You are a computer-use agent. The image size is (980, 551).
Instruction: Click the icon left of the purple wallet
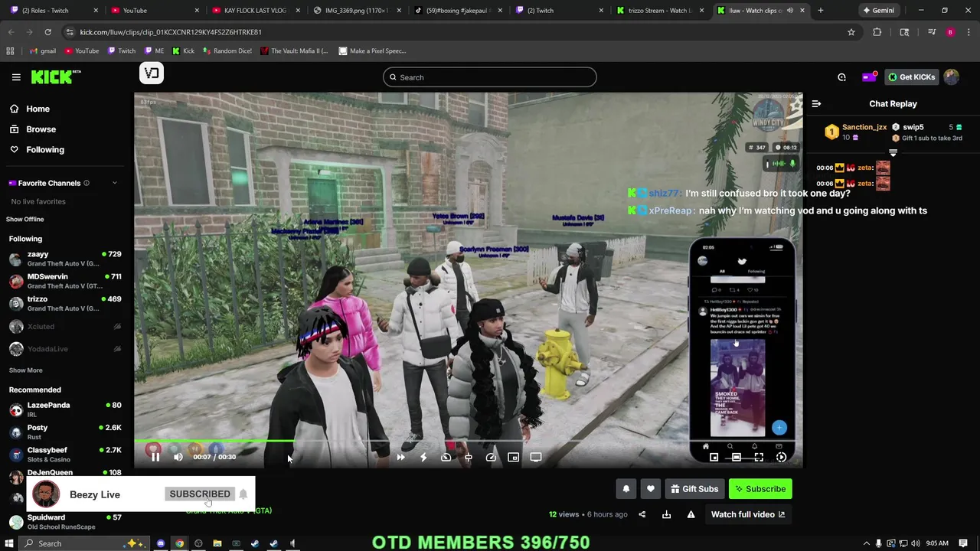841,77
